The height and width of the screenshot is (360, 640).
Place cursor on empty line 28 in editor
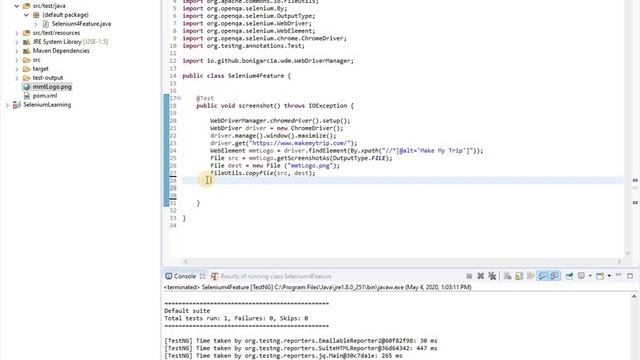[x=402, y=180]
